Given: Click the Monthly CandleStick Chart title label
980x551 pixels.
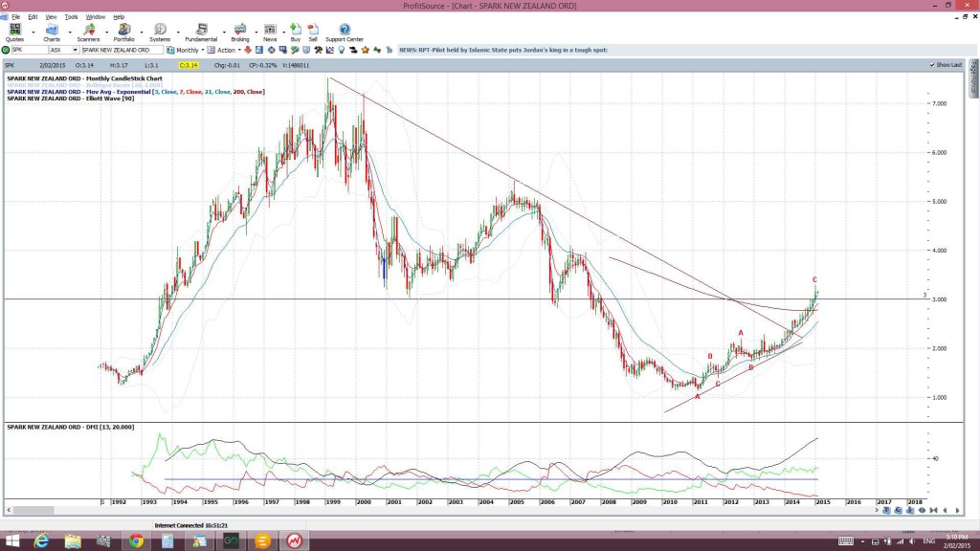Looking at the screenshot, I should 84,78.
